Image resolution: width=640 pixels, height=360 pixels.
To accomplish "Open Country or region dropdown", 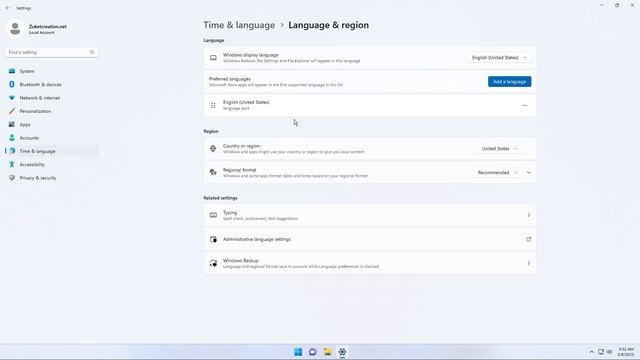I will point(499,149).
